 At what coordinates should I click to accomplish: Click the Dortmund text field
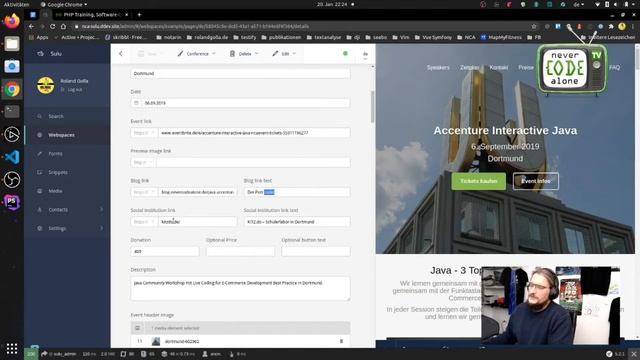click(240, 73)
